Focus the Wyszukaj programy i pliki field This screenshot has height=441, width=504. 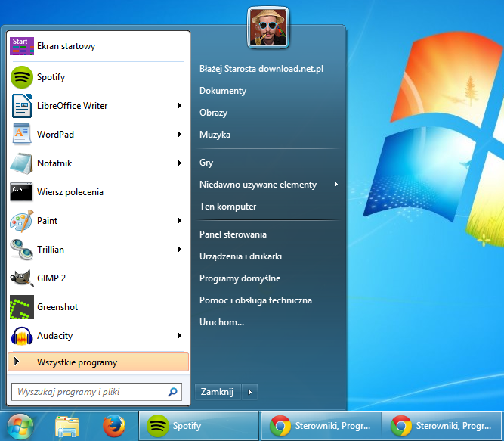point(97,392)
